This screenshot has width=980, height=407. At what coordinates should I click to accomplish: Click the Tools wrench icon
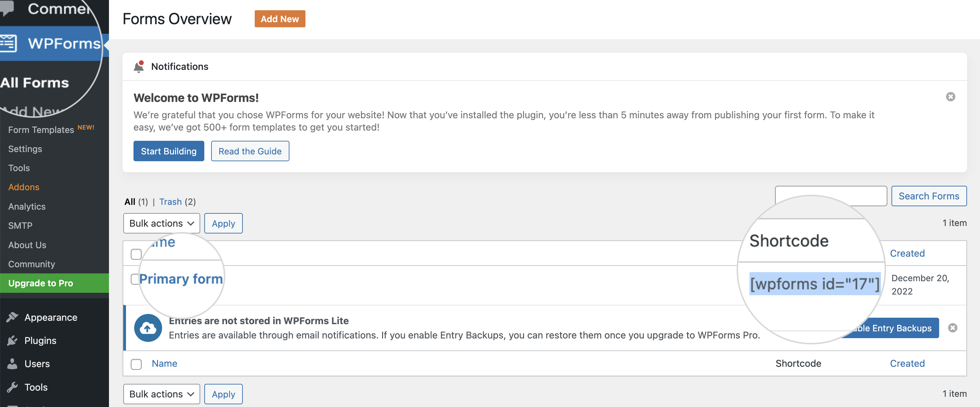[x=12, y=387]
